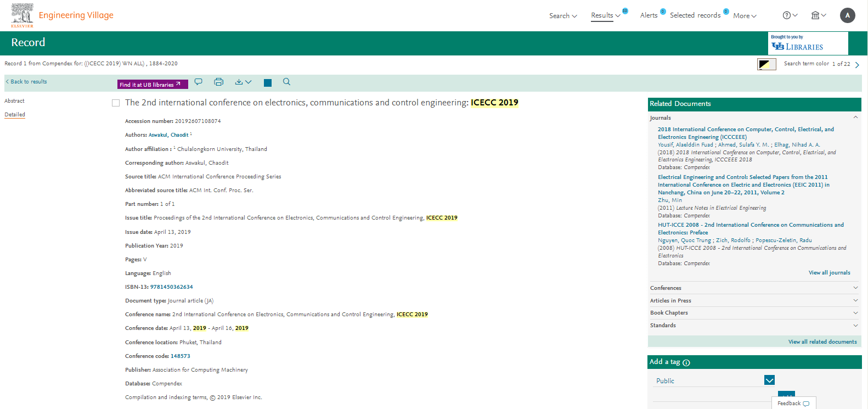Click author Elhag, Nihad A. A. link
868x409 pixels.
[x=797, y=145]
